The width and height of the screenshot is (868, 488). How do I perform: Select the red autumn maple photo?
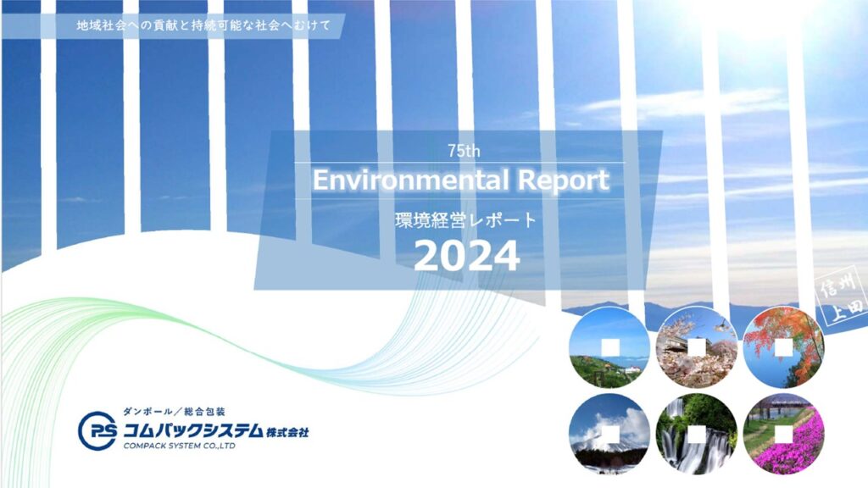point(783,347)
